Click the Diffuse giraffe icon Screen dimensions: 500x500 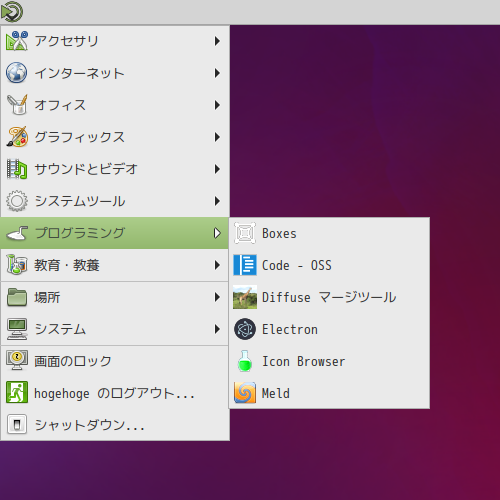[x=245, y=297]
